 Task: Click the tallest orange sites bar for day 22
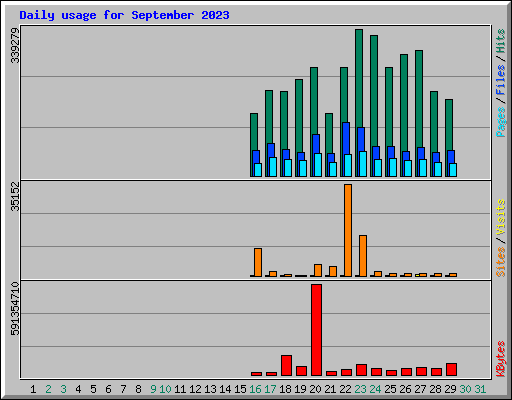click(x=348, y=230)
